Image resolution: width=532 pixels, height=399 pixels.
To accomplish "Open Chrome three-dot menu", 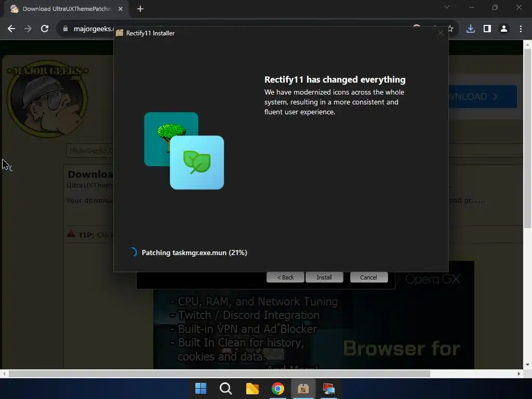I will [x=521, y=29].
